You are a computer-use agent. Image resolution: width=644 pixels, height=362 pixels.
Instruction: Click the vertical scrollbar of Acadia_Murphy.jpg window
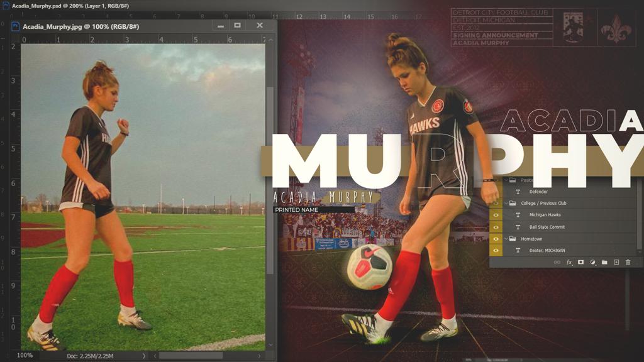tap(270, 180)
